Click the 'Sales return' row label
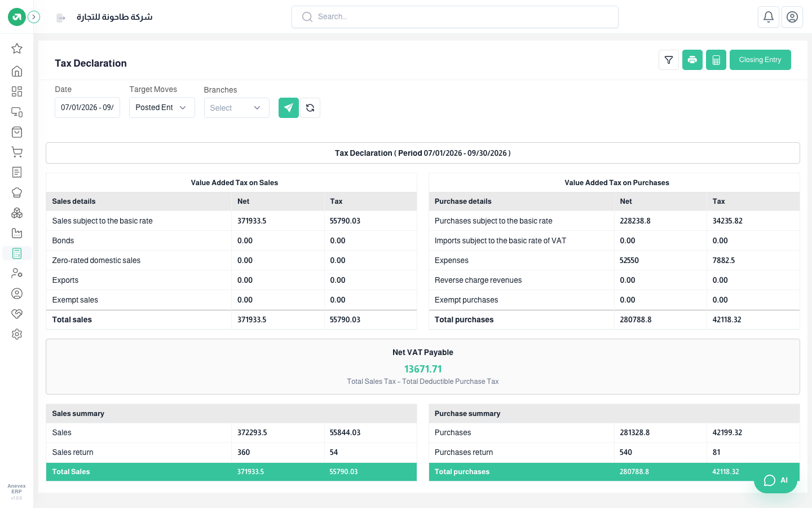This screenshot has width=812, height=508. click(73, 452)
